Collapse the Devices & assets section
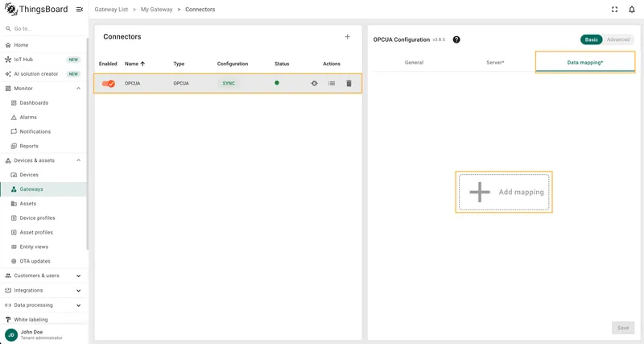 (x=78, y=160)
